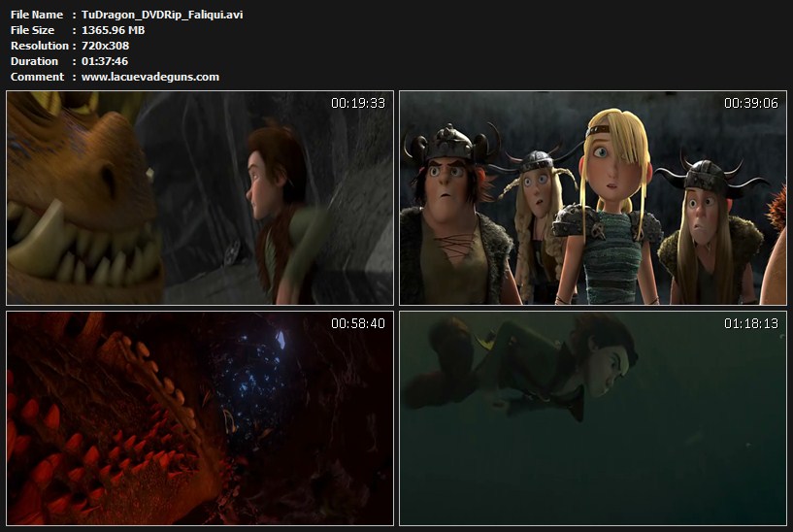Select the thumbnail stamped 00:58:40

click(200, 418)
